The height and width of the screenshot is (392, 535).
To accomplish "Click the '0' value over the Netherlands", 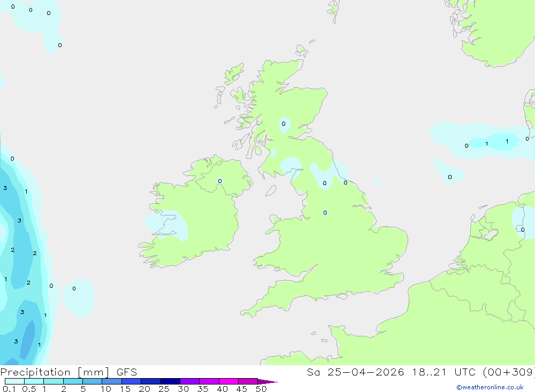I will pos(523,229).
